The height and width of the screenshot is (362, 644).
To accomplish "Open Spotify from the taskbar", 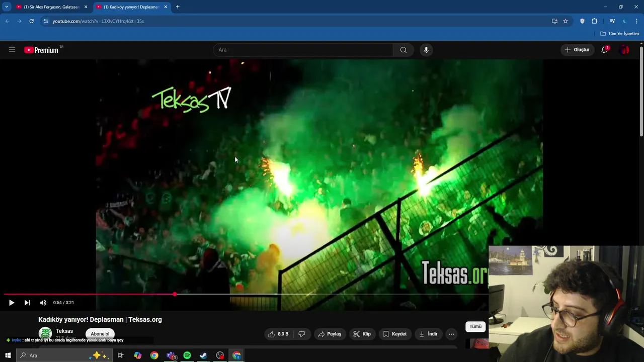I will 187,355.
